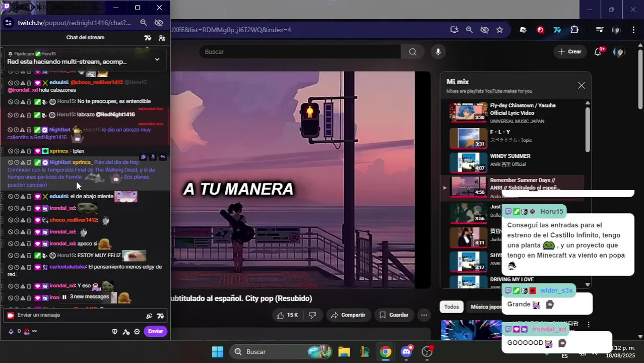Viewport: 644px width, 363px height.
Task: Open the Windows Start menu
Action: click(217, 351)
